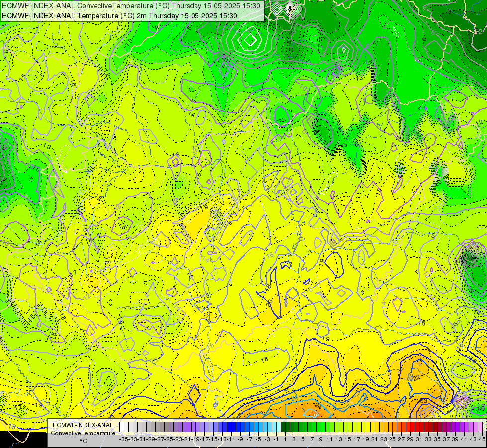Click the °C unit label in legend
This screenshot has width=487, height=448.
[x=83, y=441]
